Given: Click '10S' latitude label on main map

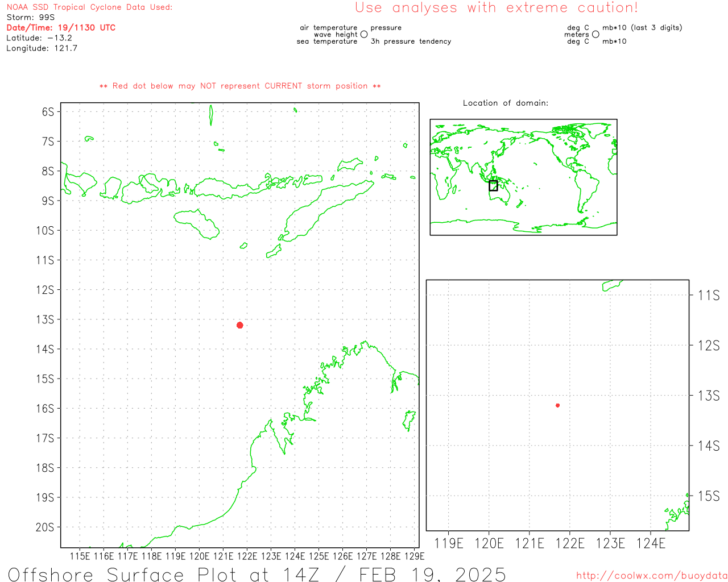Looking at the screenshot, I should click(x=45, y=230).
